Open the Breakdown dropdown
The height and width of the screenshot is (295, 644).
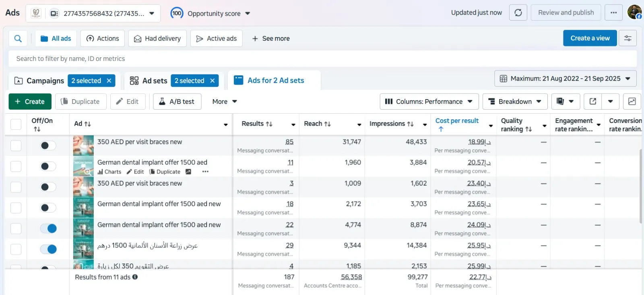click(x=515, y=102)
